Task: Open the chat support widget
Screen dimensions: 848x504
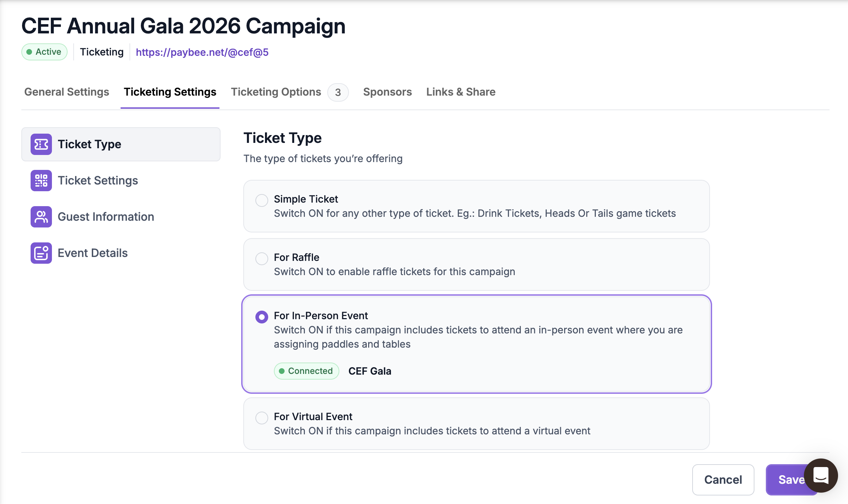Action: [x=821, y=476]
